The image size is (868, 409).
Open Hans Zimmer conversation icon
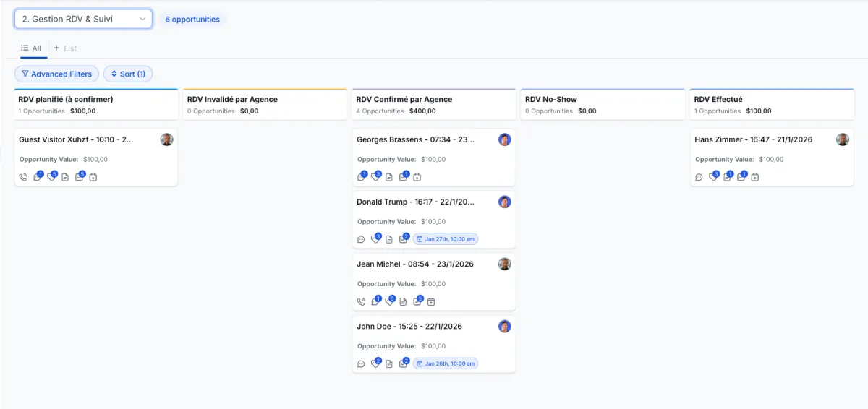(699, 177)
